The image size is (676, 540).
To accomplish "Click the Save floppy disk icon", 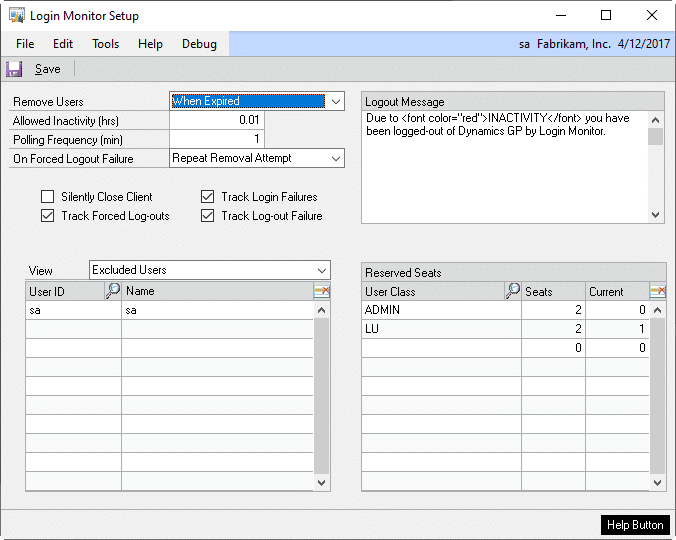I will click(14, 69).
